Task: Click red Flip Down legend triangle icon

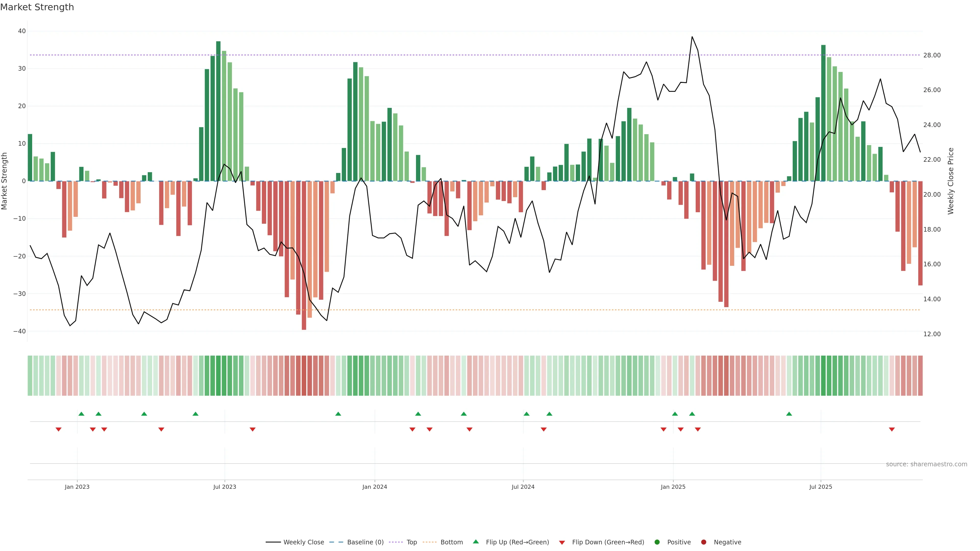Action: [x=562, y=542]
